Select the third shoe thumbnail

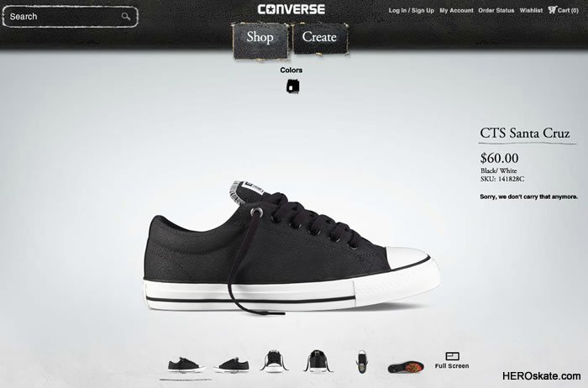275,361
